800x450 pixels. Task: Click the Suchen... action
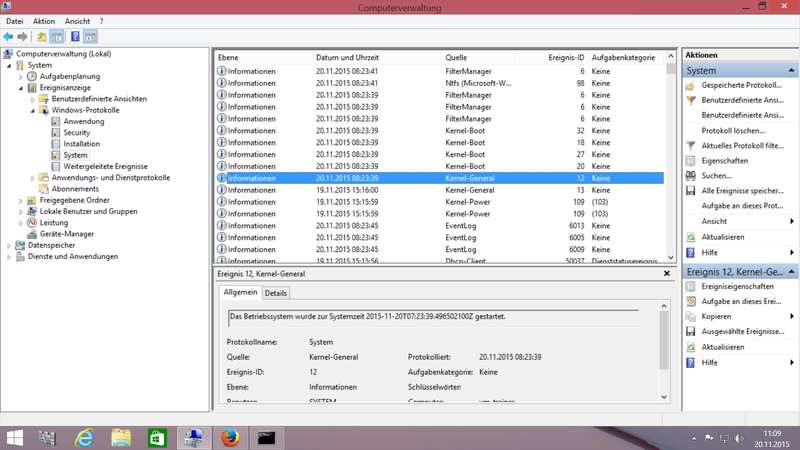point(716,176)
